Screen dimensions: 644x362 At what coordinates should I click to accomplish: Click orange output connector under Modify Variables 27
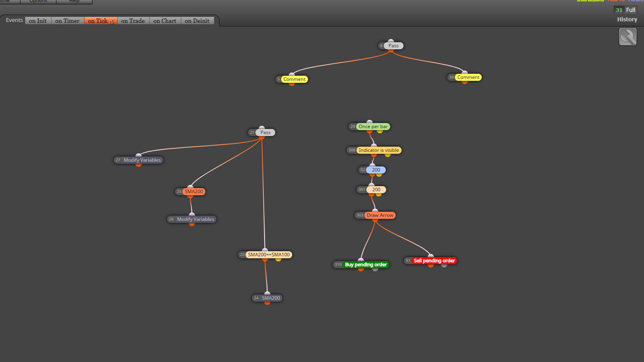139,165
